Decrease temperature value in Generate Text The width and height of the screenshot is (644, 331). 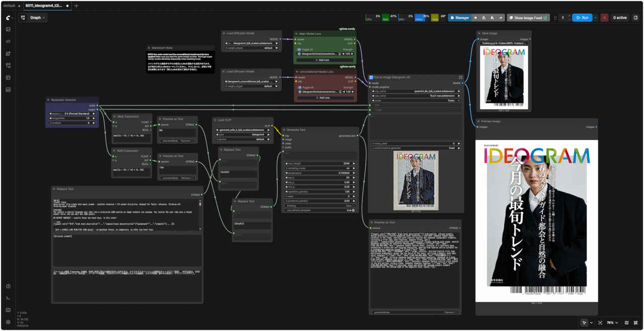tap(287, 173)
